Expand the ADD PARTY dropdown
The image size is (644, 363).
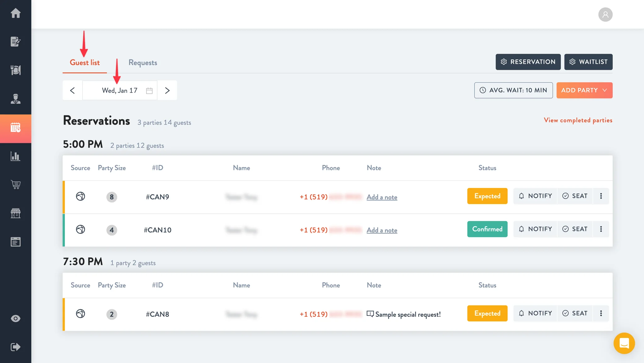[584, 90]
